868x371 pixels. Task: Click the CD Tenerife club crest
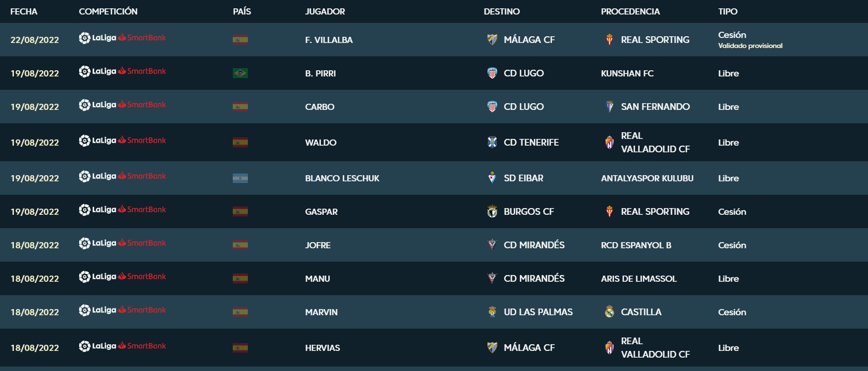492,142
